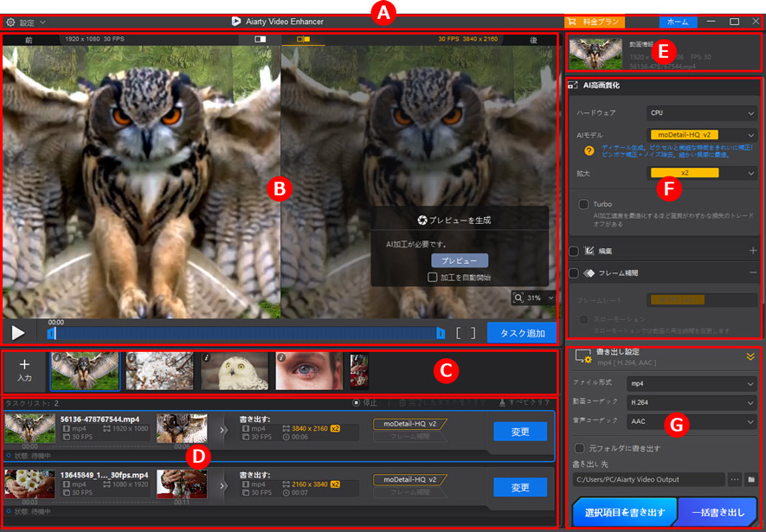Click the arrow chevron in the 13645849_1..._30fps.mp4 task row

click(x=222, y=485)
